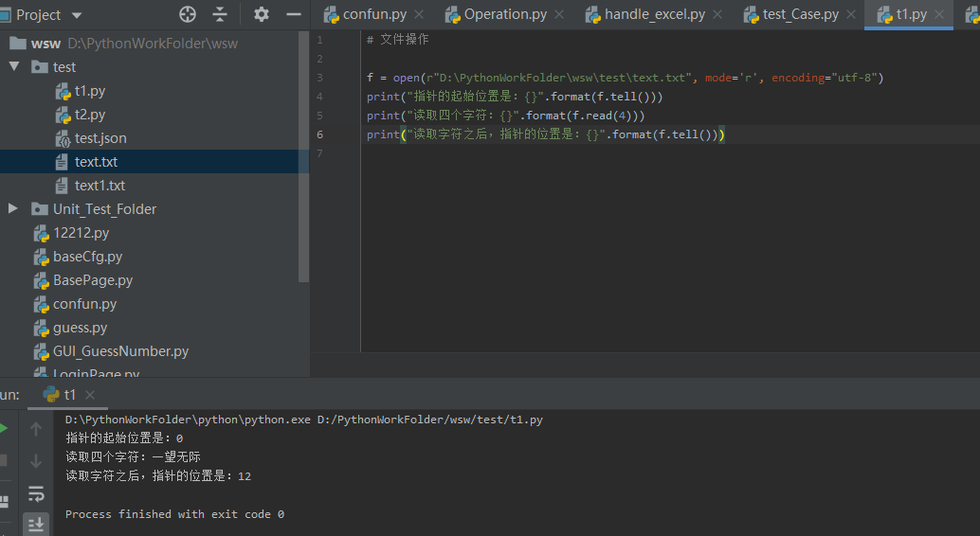Select text.txt in project tree
The height and width of the screenshot is (536, 980).
[x=97, y=162]
